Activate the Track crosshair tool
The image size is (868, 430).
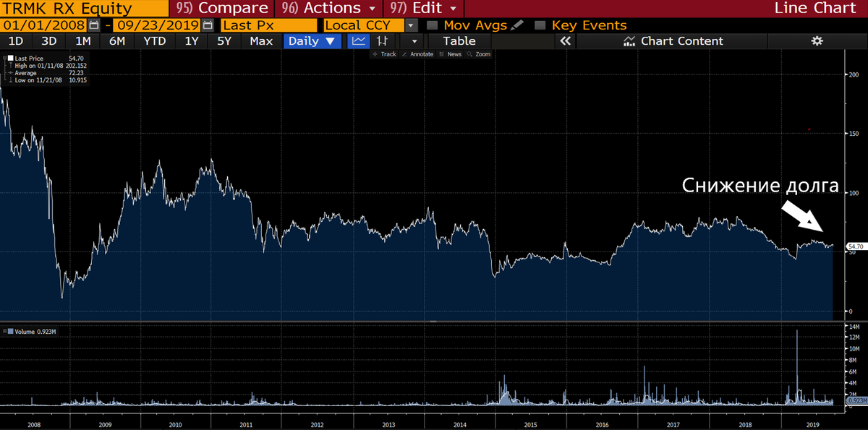[x=384, y=54]
